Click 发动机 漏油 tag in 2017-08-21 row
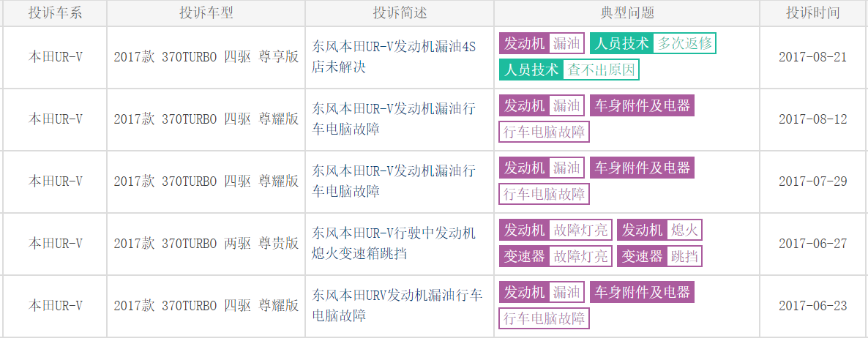 coord(542,43)
